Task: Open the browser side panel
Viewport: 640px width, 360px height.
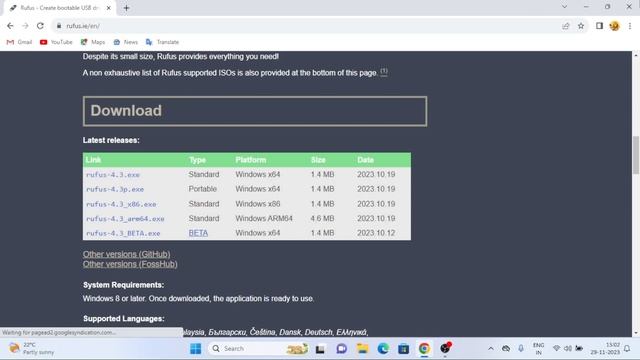Action: click(599, 26)
